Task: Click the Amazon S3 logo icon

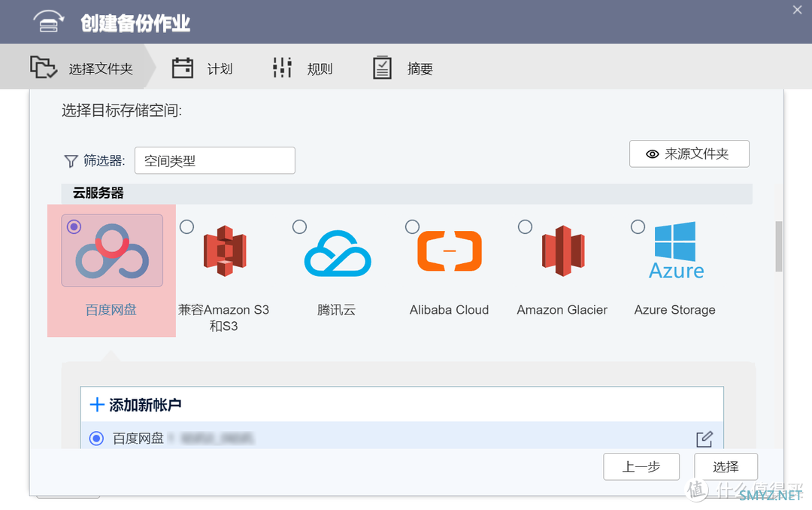Action: coord(225,250)
